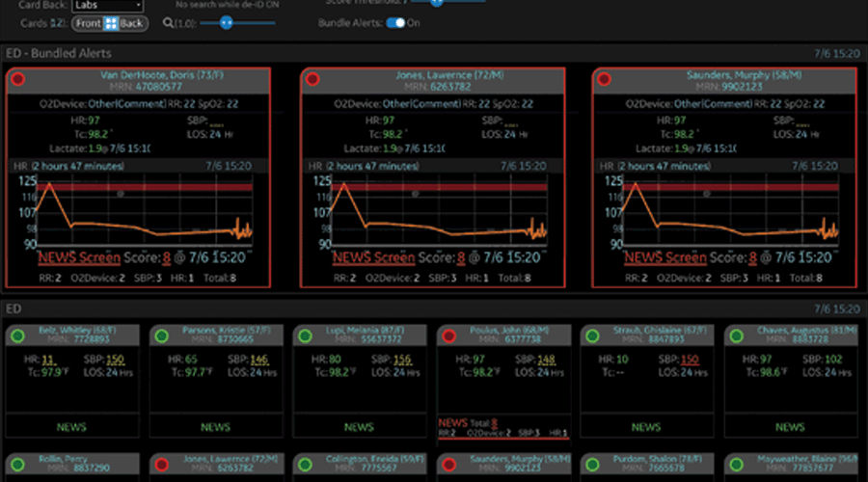
Task: Click green status circle on Rollin, Perry card
Action: click(17, 465)
